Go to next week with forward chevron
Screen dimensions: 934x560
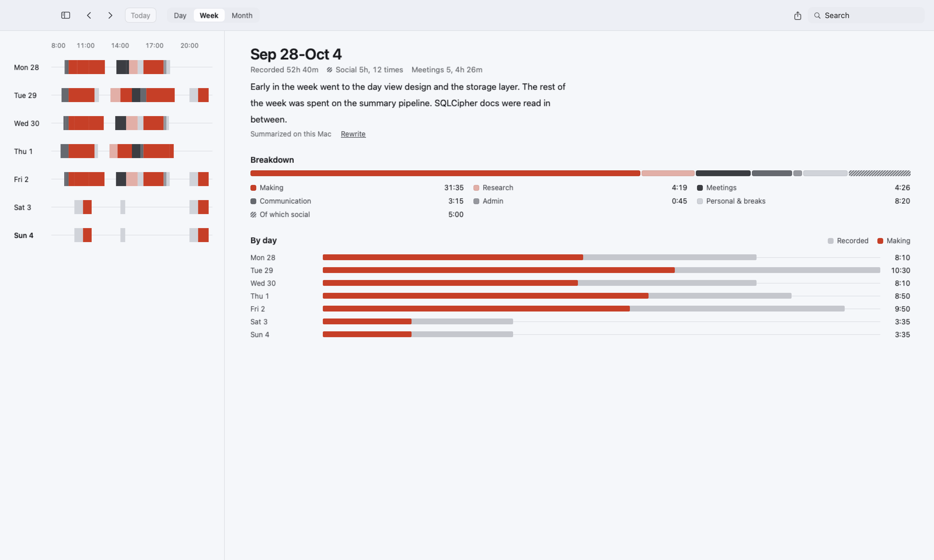(x=110, y=15)
